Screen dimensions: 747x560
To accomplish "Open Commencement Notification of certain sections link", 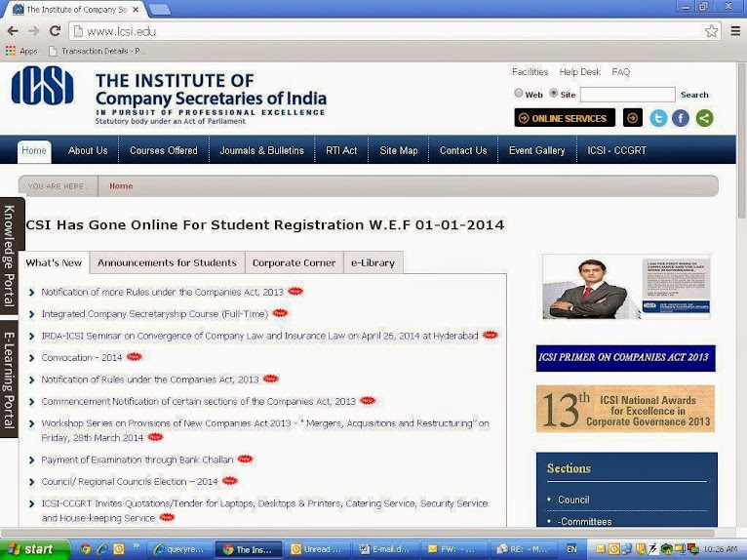I will pyautogui.click(x=198, y=401).
